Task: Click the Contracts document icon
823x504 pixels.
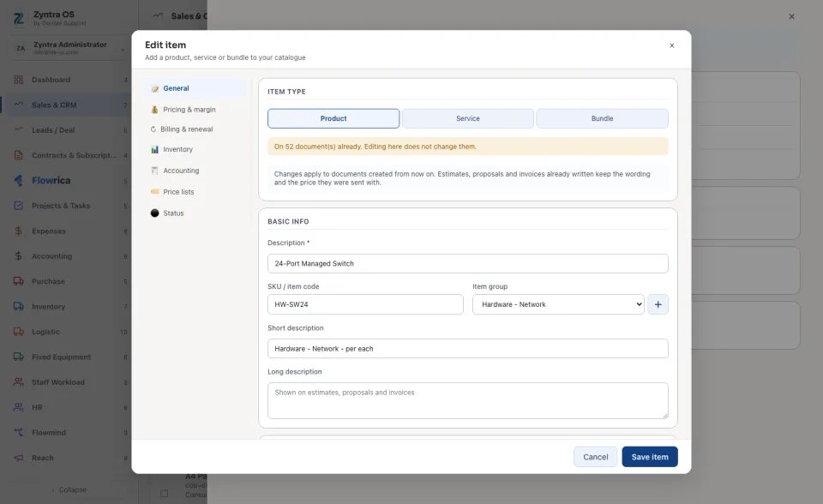Action: (18, 155)
